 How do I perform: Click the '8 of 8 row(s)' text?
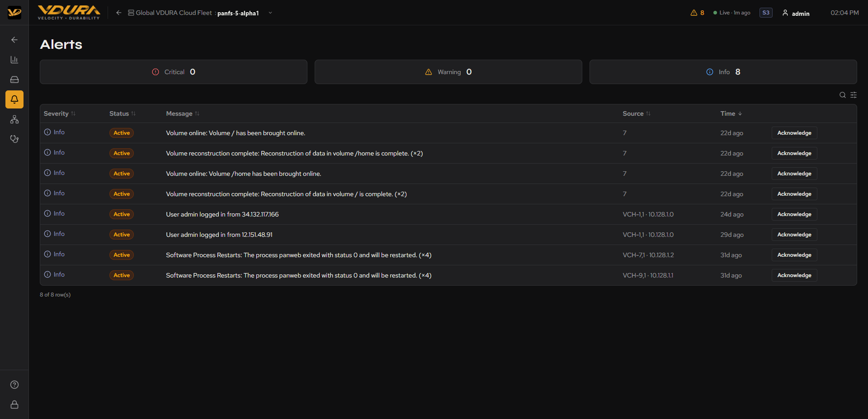click(55, 295)
